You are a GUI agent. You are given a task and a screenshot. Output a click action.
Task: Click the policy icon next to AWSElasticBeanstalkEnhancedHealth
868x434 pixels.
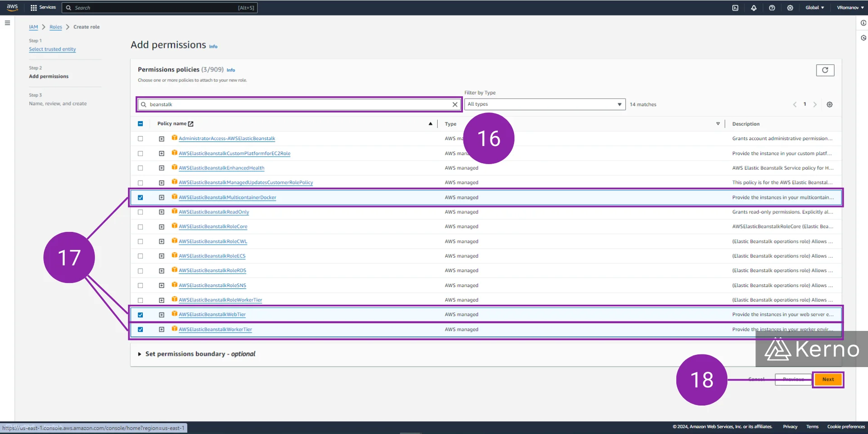point(175,167)
